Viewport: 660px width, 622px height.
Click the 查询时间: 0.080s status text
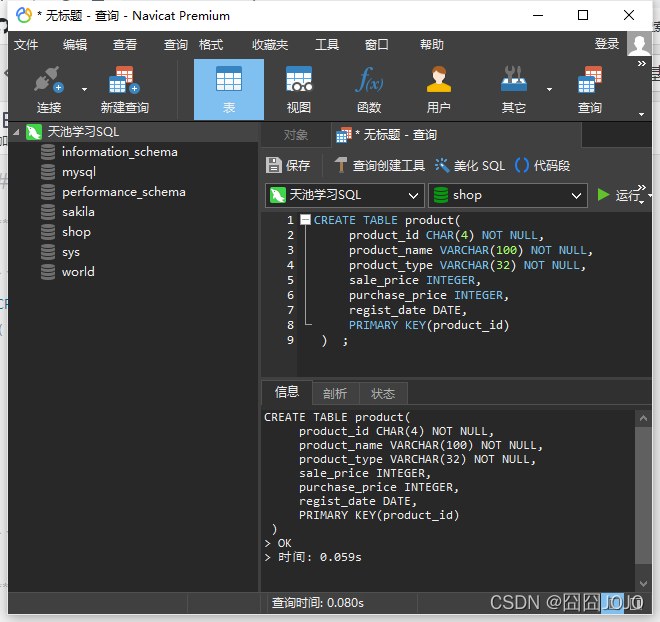tap(318, 603)
